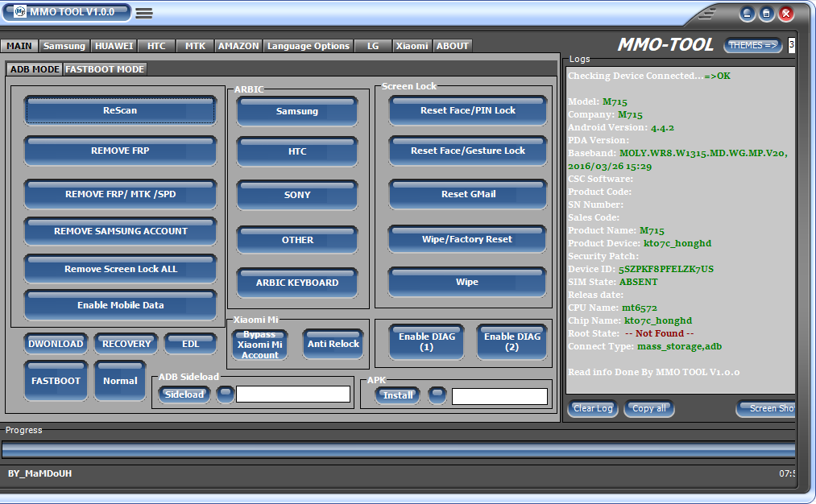
Task: Go to the MTK tab
Action: (195, 46)
